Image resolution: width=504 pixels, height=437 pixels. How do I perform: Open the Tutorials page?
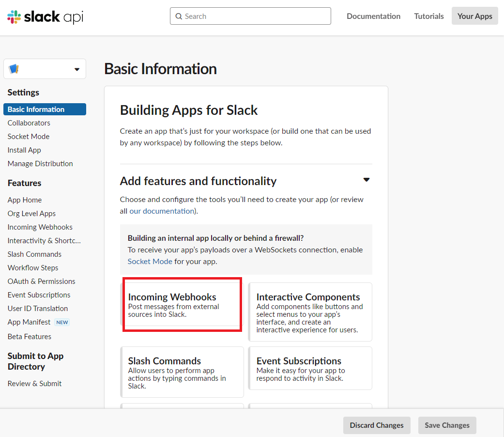tap(428, 16)
